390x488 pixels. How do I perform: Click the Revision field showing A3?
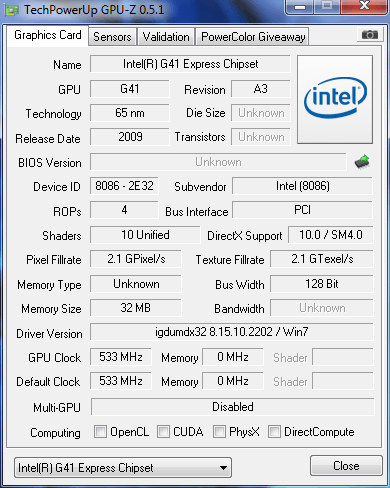click(x=261, y=89)
